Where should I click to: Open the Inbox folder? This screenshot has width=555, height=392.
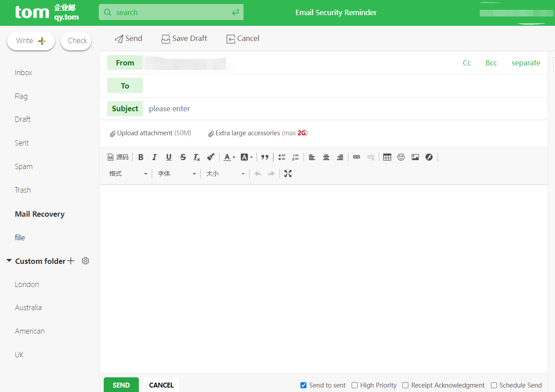(23, 73)
